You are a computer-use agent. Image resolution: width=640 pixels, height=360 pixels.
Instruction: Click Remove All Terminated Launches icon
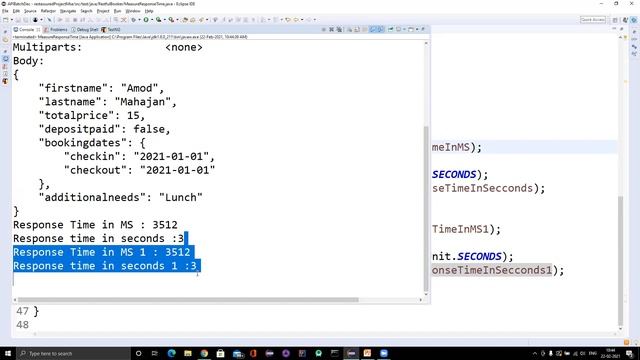(339, 29)
